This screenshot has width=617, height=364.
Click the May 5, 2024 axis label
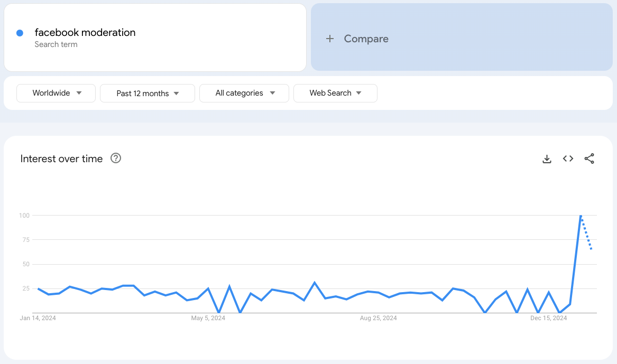point(208,318)
